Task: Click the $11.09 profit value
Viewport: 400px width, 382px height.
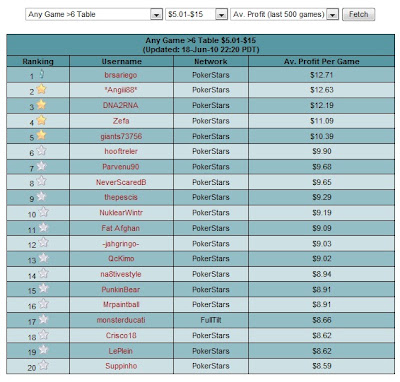Action: (322, 121)
